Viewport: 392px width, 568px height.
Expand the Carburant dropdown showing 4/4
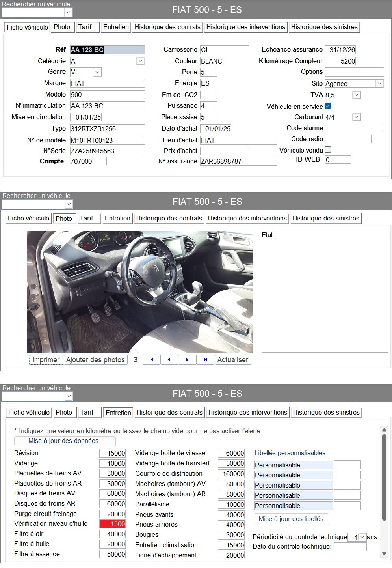(x=356, y=117)
